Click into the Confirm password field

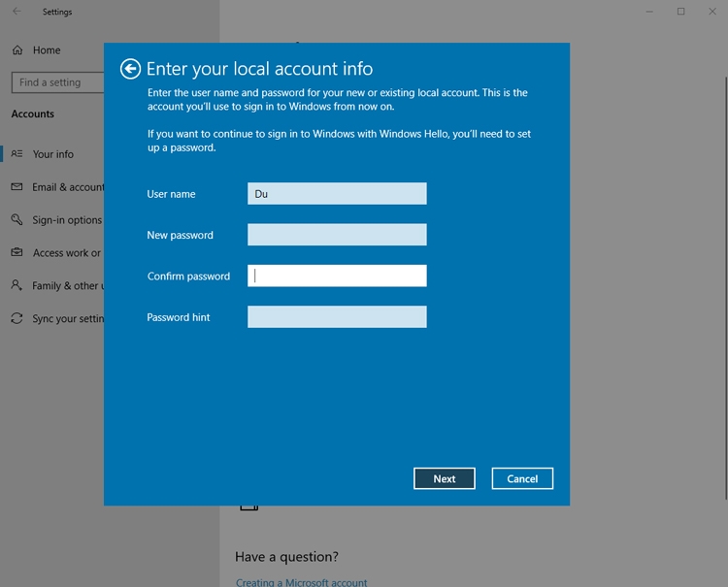[337, 276]
